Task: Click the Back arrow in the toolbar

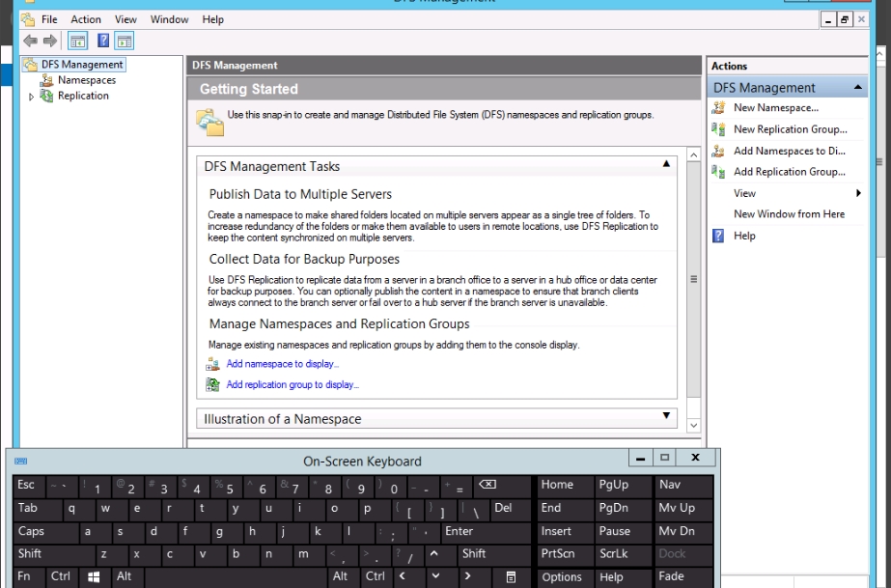Action: pyautogui.click(x=30, y=41)
